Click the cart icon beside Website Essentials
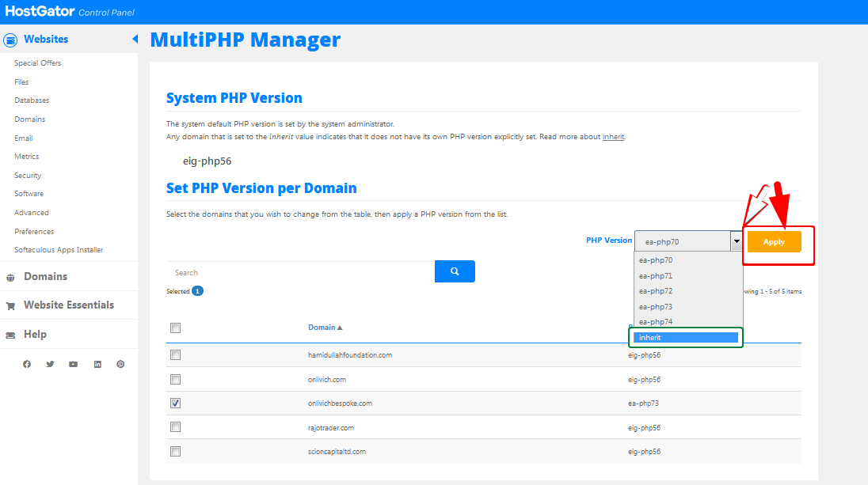Screen dimensions: 868x485 [x=10, y=306]
